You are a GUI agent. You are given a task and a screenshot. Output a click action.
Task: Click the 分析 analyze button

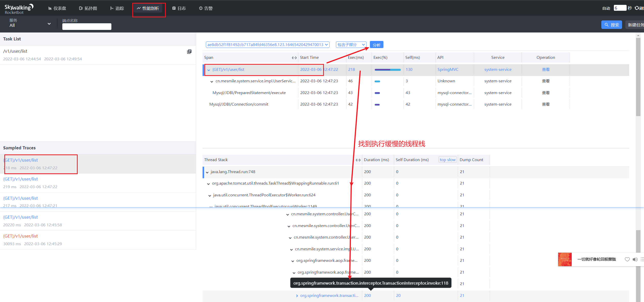(x=376, y=45)
